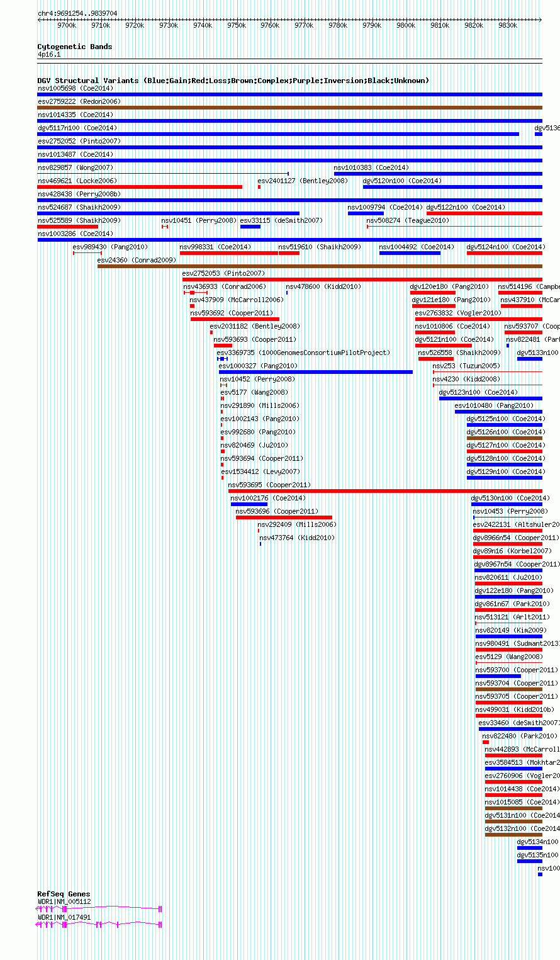This screenshot has width=560, height=960.
Task: Click nsv593696 (Cooper2011) label
Action: 277,511
